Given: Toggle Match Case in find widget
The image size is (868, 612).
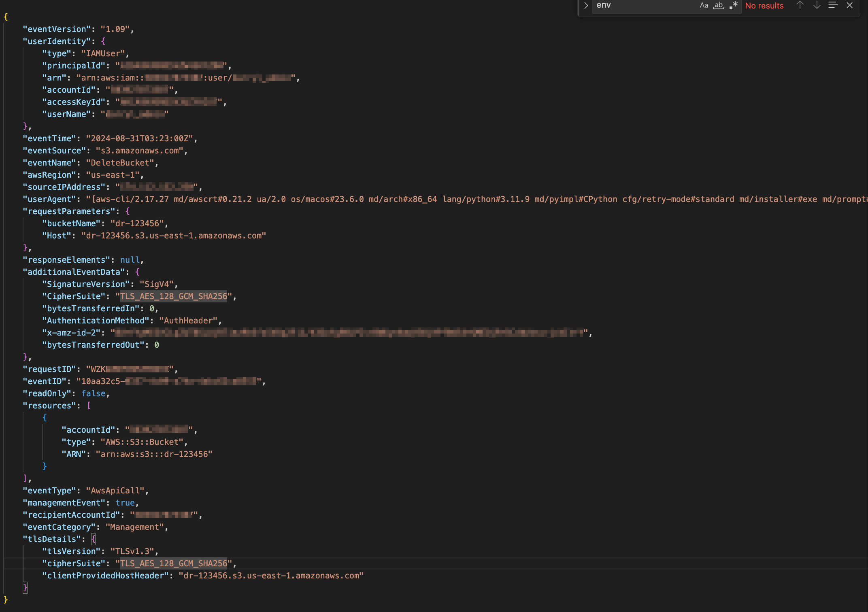Looking at the screenshot, I should click(704, 5).
